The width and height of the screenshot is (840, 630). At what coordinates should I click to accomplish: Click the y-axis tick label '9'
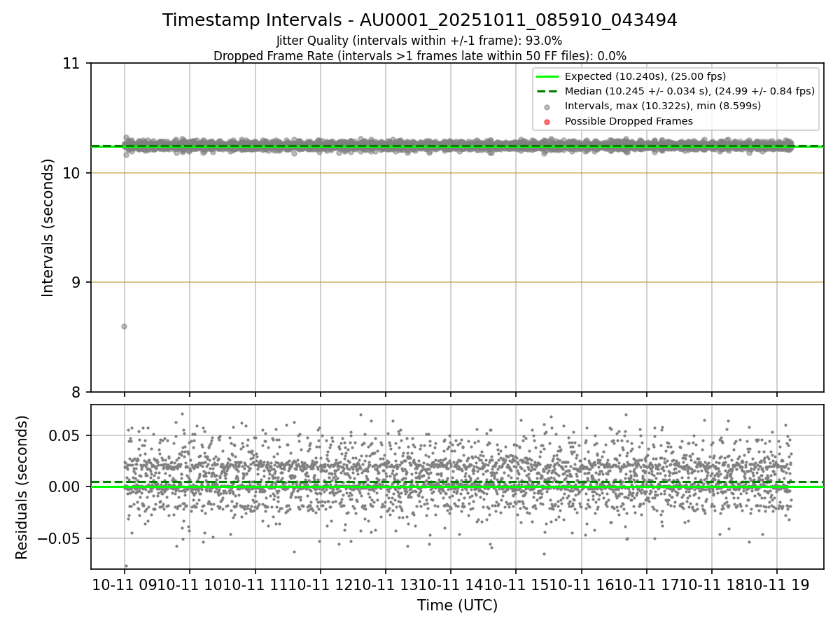click(77, 282)
